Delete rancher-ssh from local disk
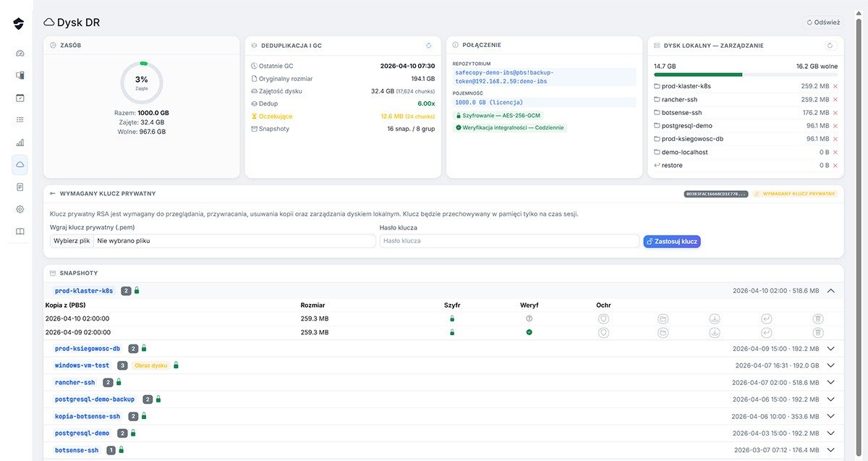 835,100
